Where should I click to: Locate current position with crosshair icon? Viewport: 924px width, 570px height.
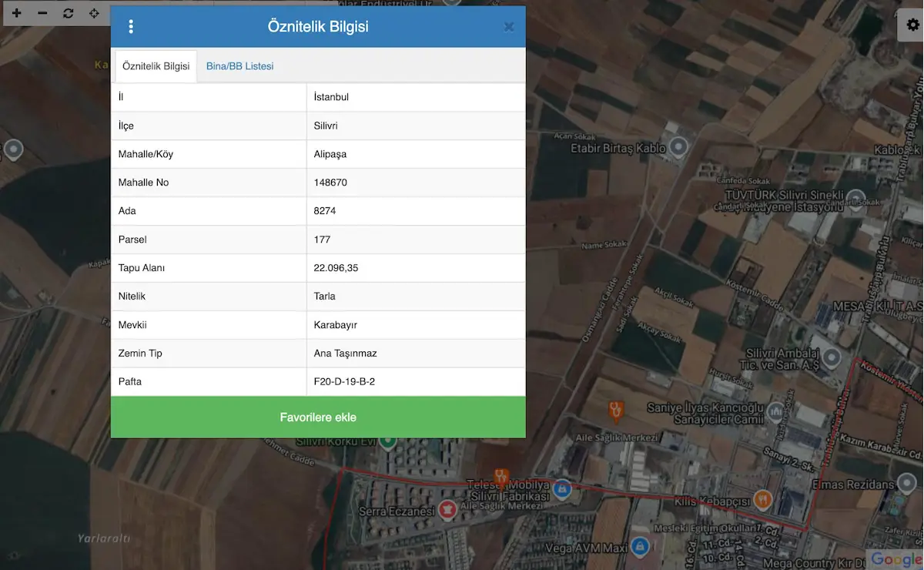point(94,13)
